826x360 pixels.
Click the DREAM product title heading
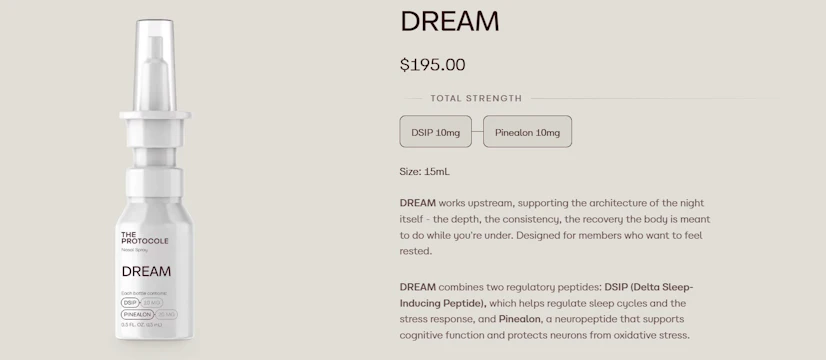tap(449, 22)
